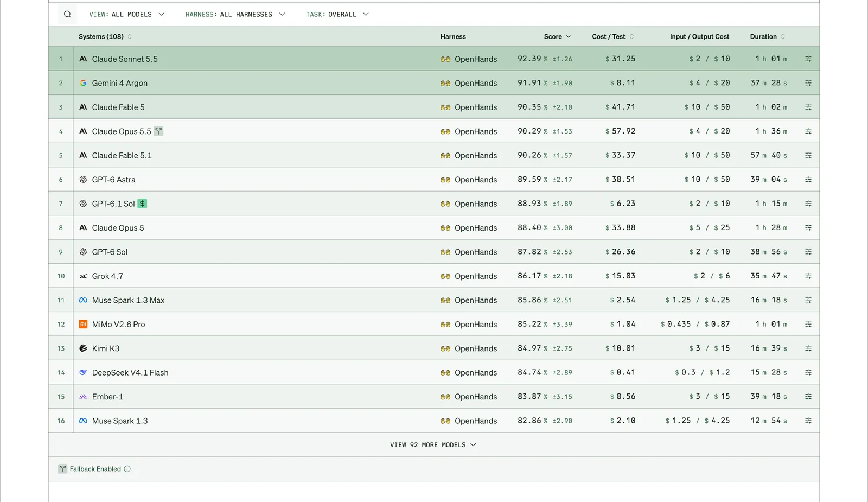Open the Harness: All Harnesses dropdown

(235, 15)
